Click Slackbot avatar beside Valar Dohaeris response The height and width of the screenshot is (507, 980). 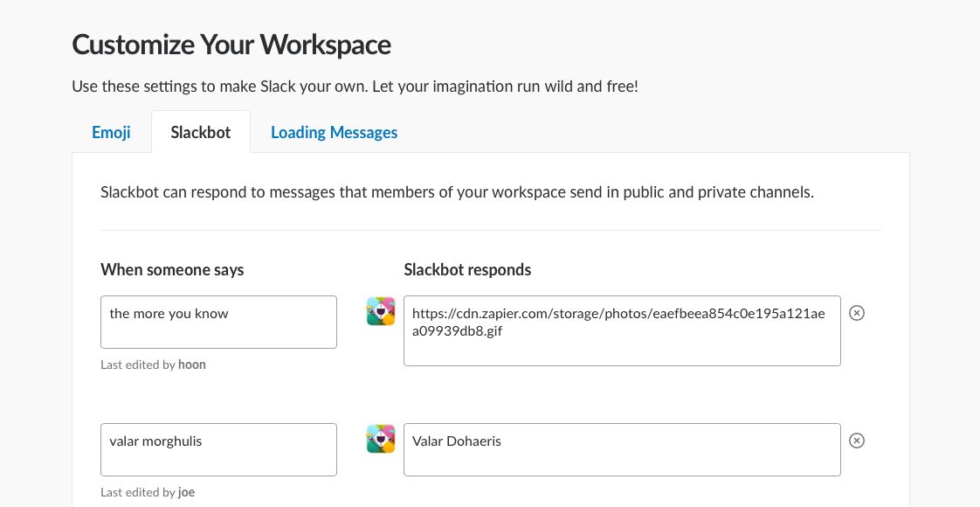coord(381,439)
